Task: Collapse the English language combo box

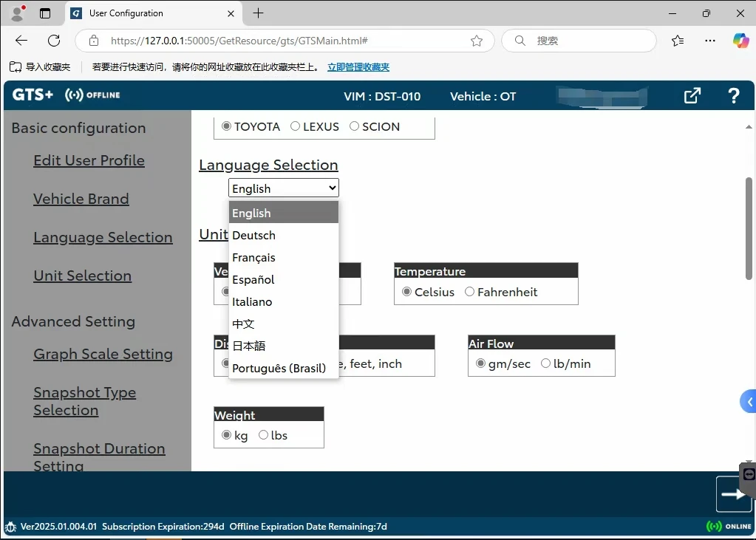Action: point(283,188)
